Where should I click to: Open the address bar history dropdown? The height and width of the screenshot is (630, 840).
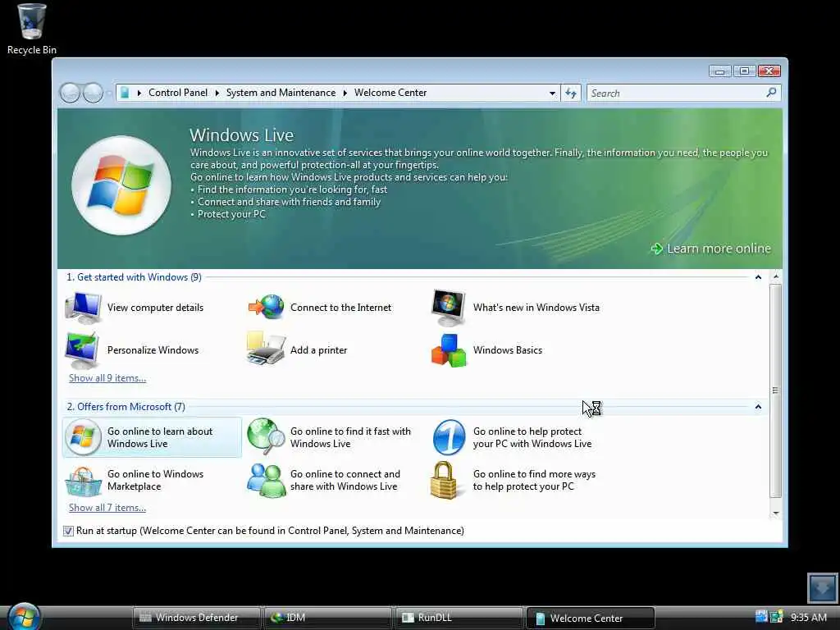pos(552,94)
